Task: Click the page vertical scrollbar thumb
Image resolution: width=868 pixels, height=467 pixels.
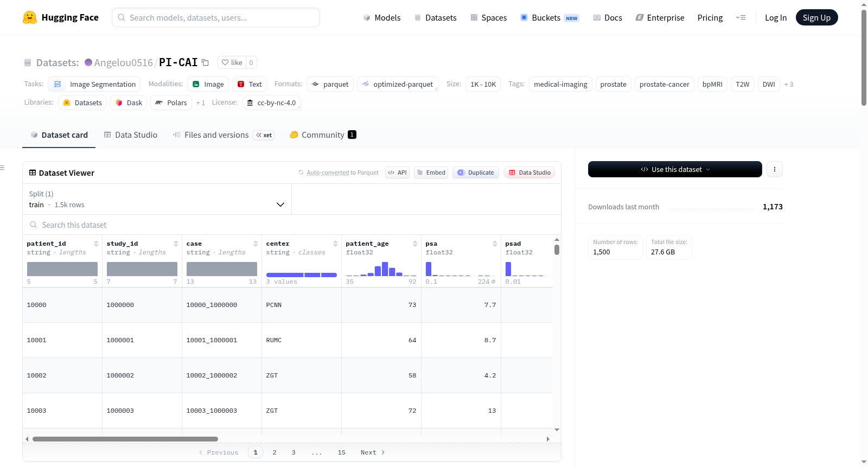Action: pos(864,57)
